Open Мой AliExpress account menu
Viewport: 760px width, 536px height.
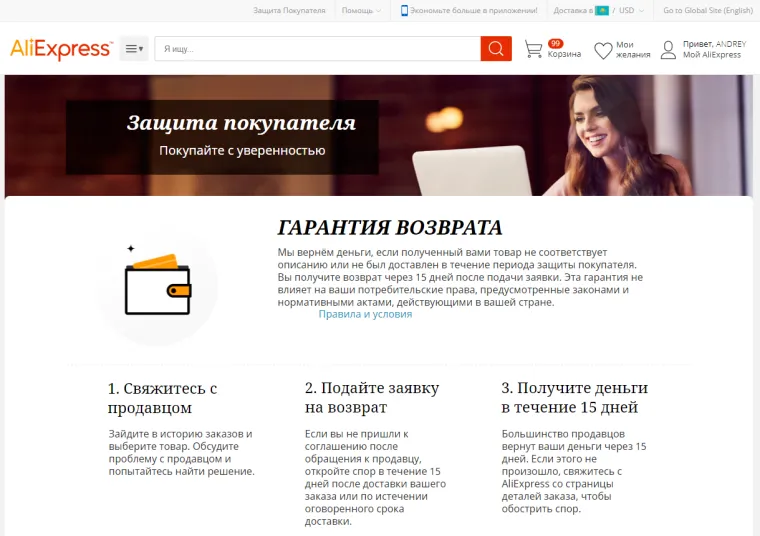712,55
